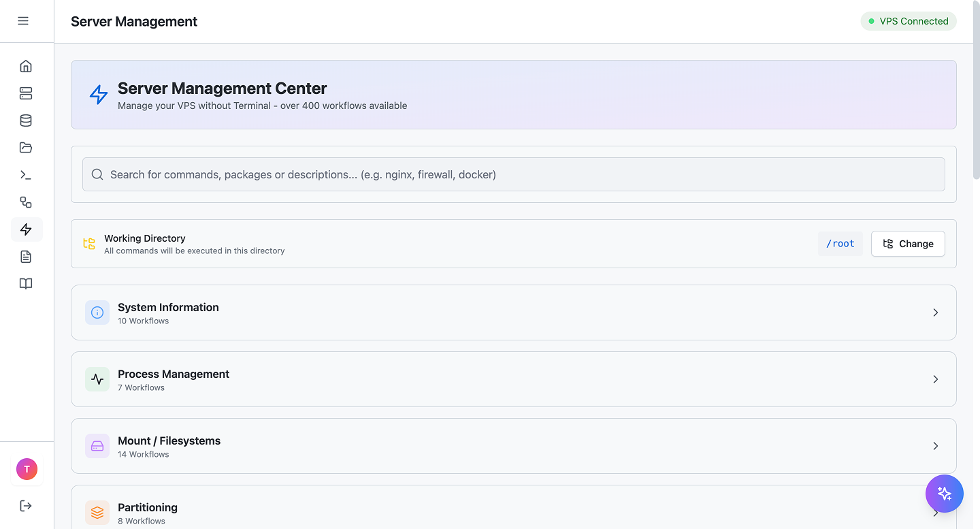Open the Workflows nodes icon
The image size is (980, 529).
point(26,202)
